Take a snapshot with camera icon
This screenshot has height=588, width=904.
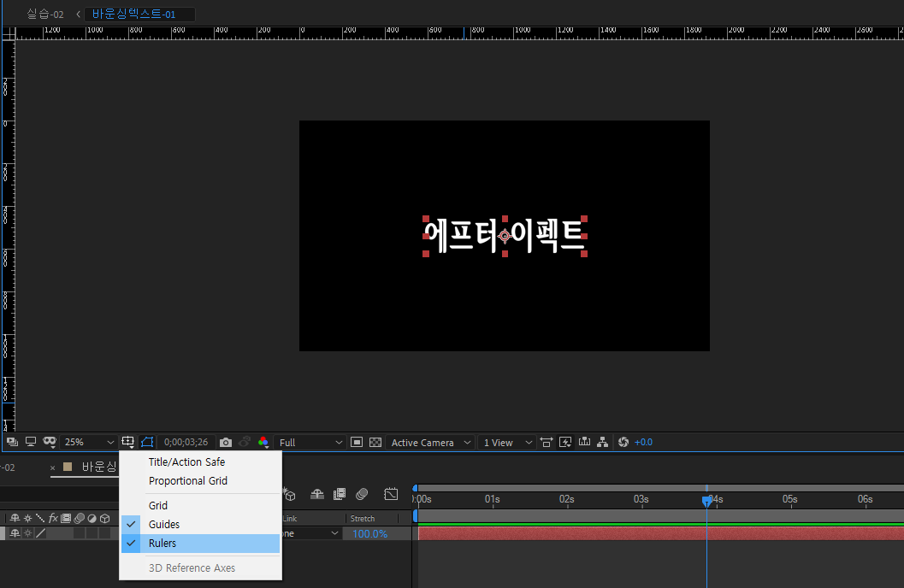[226, 443]
